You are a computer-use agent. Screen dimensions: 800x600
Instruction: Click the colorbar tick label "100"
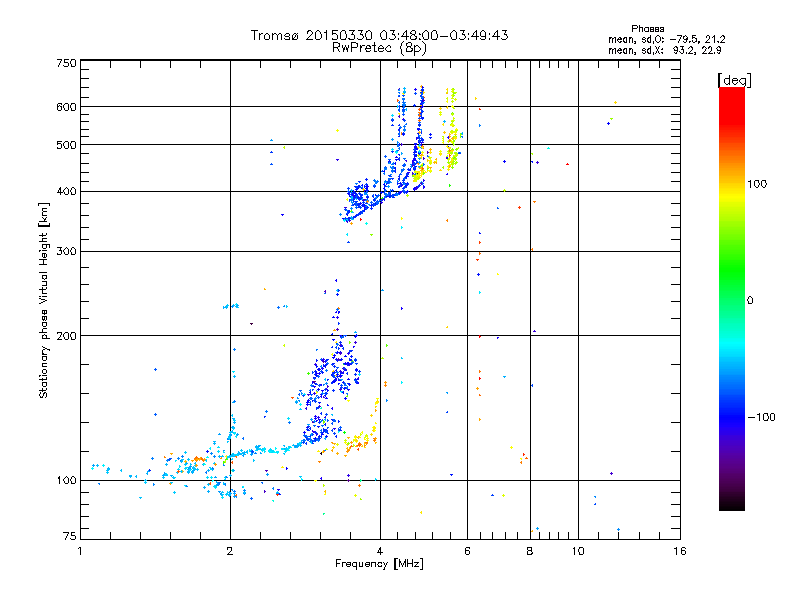(757, 184)
